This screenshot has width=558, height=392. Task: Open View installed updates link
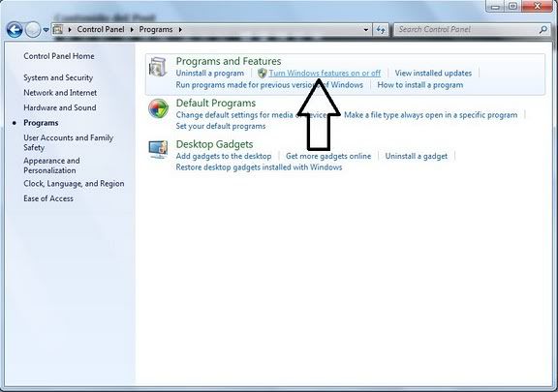(433, 73)
